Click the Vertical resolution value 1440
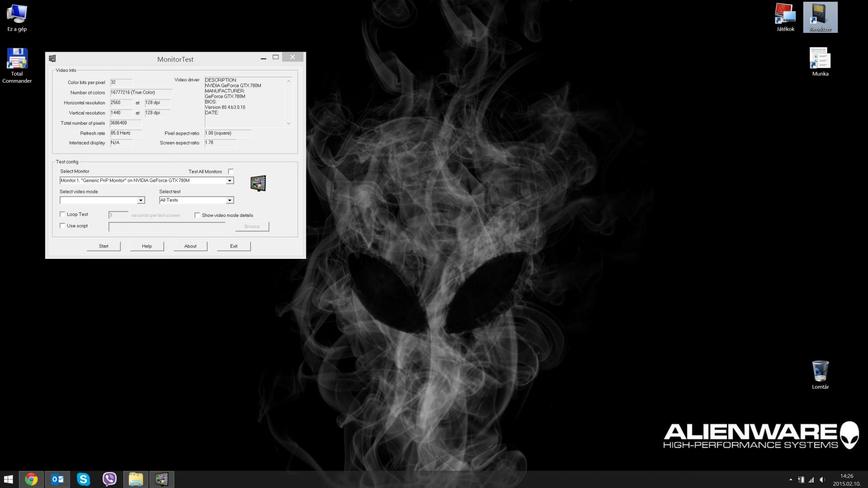Viewport: 868px width, 488px height. click(x=121, y=113)
